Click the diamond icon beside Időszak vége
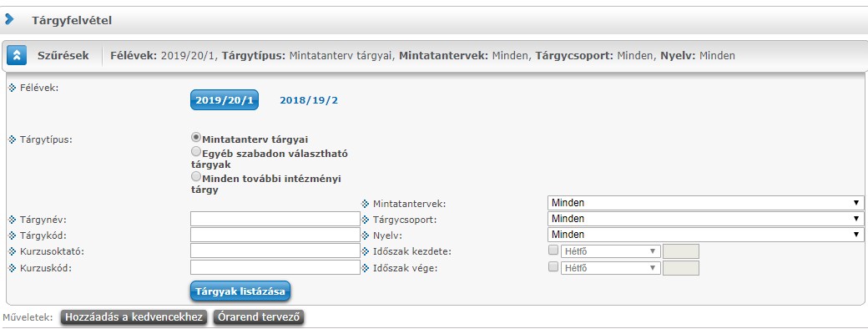The image size is (868, 329). tap(366, 268)
